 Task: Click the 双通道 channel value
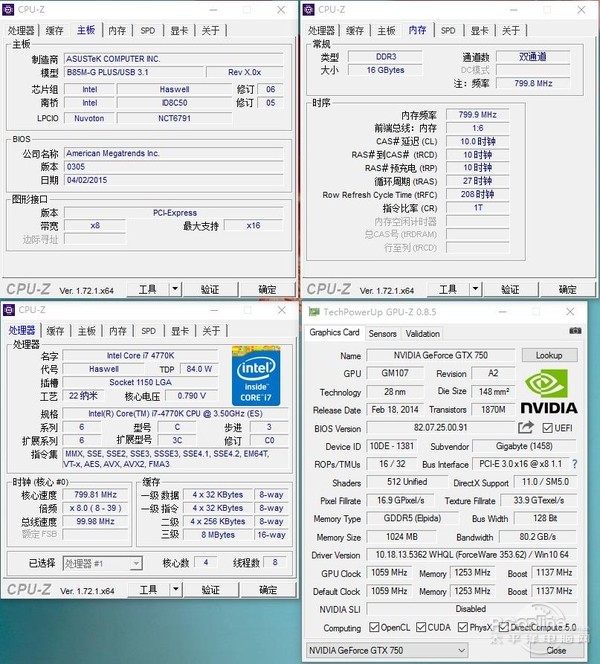pyautogui.click(x=533, y=56)
